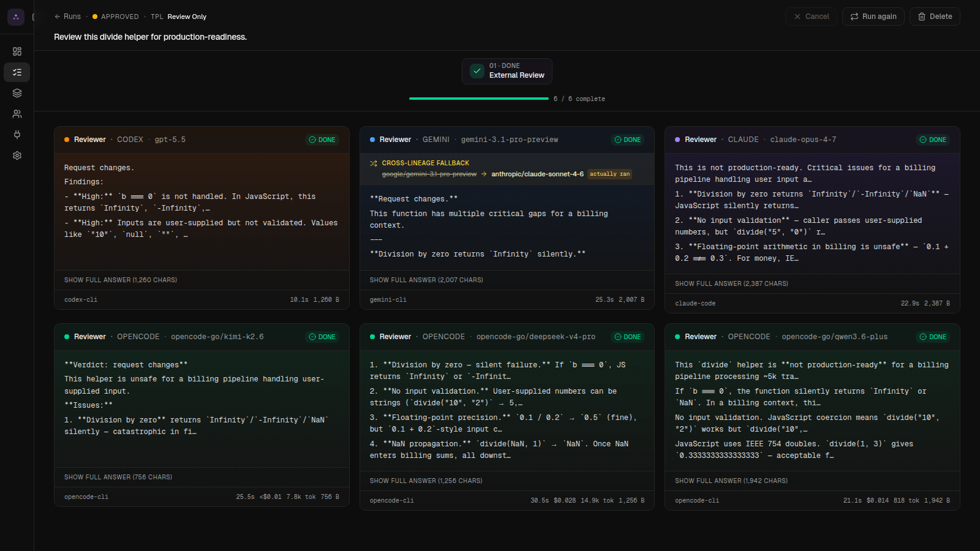Click DONE badge on qwen3.6-plus card
The height and width of the screenshot is (551, 980).
(933, 337)
